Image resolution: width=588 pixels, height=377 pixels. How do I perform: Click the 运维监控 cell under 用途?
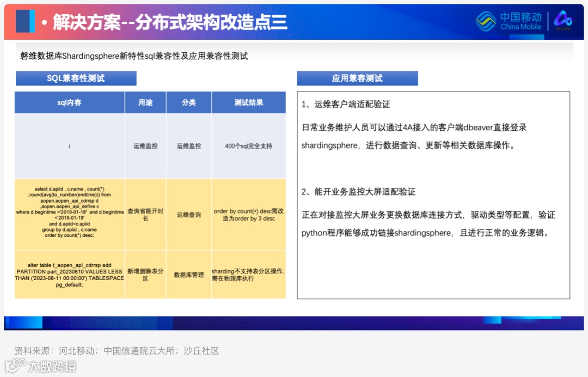pyautogui.click(x=145, y=146)
